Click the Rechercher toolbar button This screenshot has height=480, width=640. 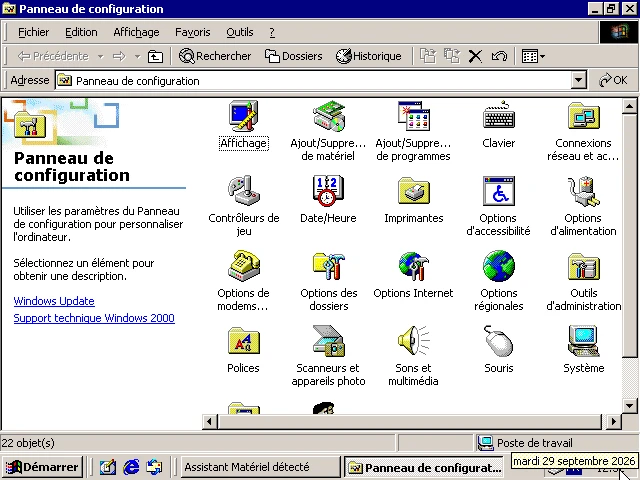point(215,56)
